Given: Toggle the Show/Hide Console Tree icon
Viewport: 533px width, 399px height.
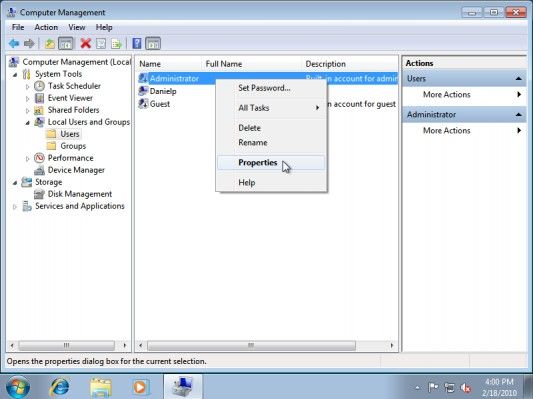Looking at the screenshot, I should [x=66, y=44].
